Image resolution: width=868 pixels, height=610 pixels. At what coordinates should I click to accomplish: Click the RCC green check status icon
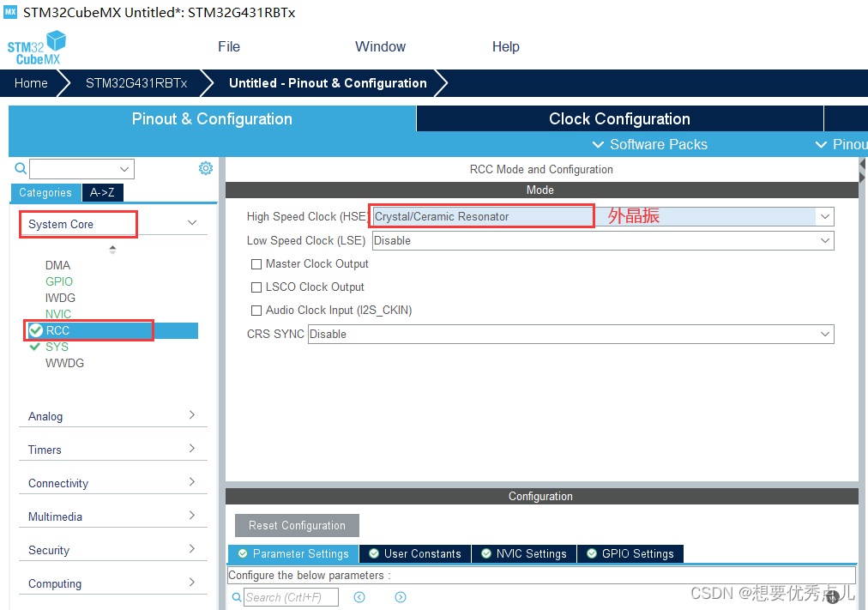click(36, 330)
